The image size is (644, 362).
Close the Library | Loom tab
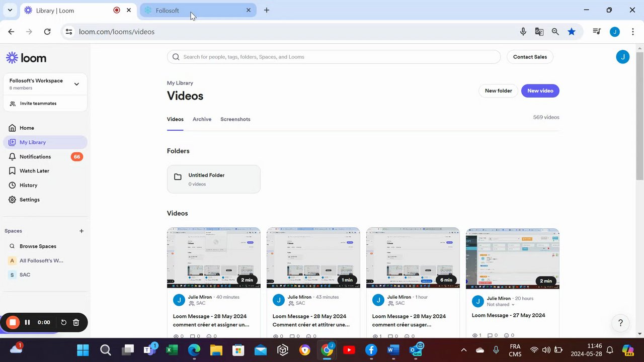[129, 10]
